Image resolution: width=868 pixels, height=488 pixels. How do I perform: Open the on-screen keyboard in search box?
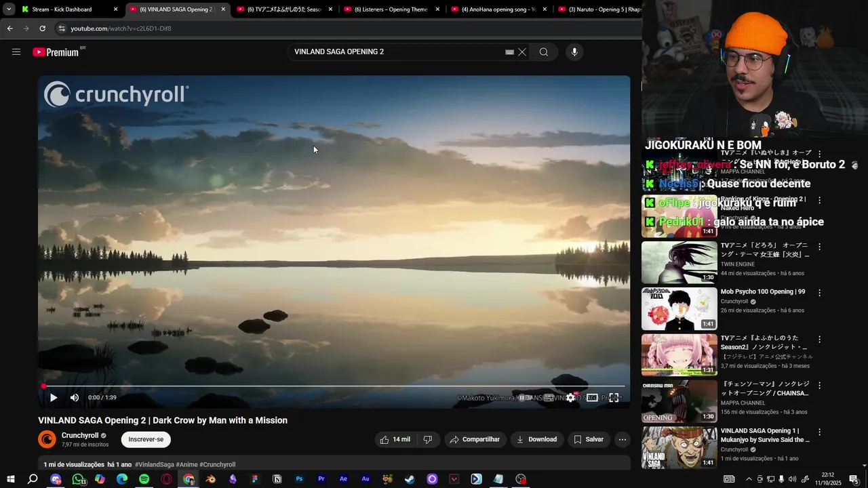point(509,52)
